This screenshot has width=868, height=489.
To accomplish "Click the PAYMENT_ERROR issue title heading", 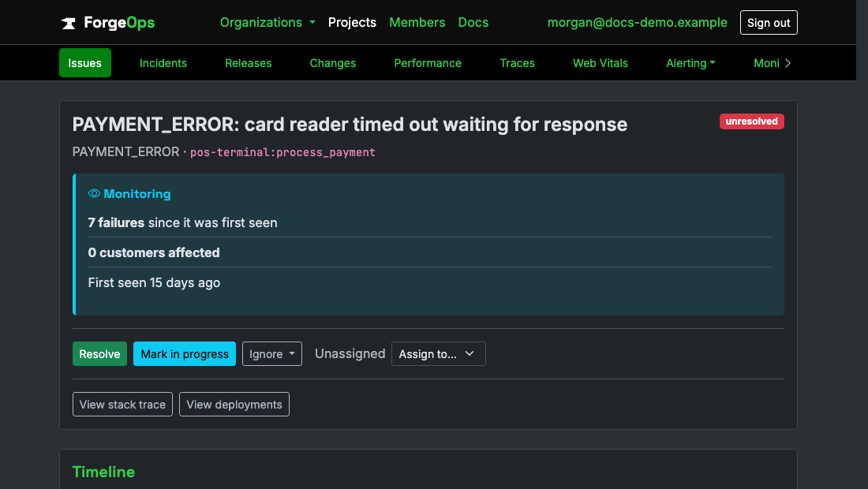I will point(350,125).
